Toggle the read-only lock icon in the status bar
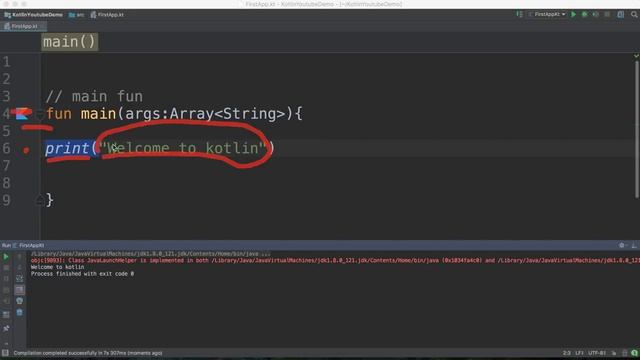 (614, 353)
